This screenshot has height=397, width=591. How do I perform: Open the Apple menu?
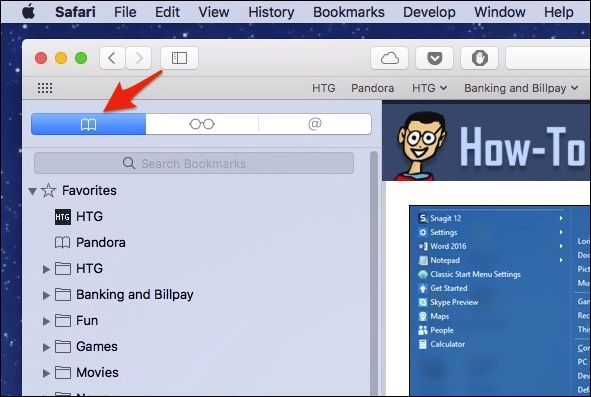pos(29,12)
